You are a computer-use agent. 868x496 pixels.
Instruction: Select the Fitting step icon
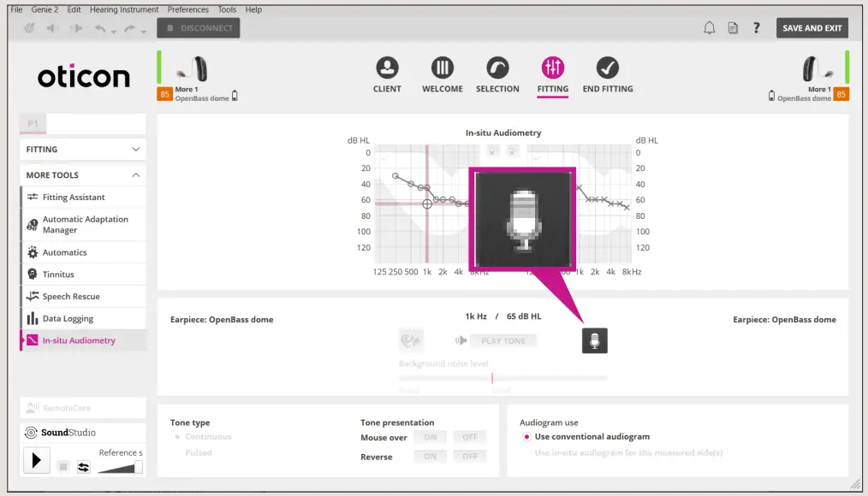tap(552, 68)
